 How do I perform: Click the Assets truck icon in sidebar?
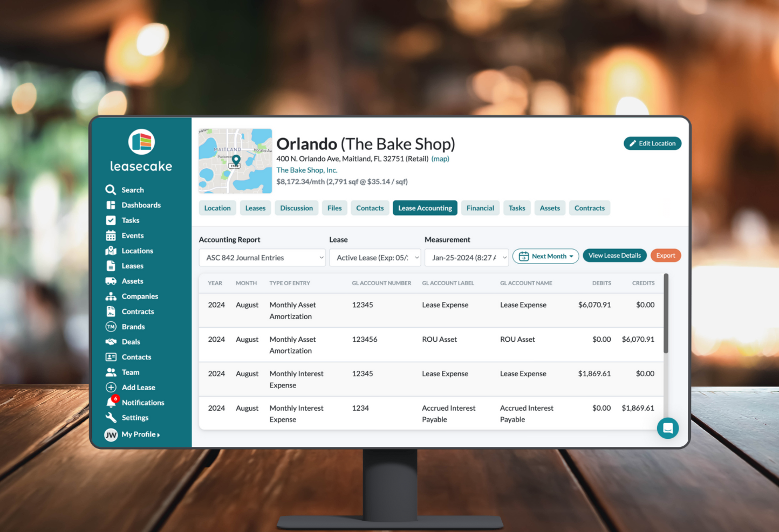[111, 281]
